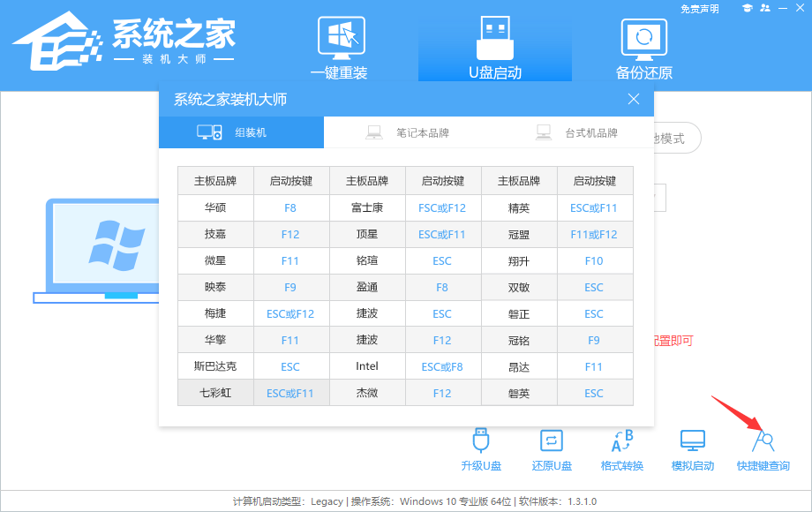
Task: Close the boot key reference dialog
Action: coord(634,99)
